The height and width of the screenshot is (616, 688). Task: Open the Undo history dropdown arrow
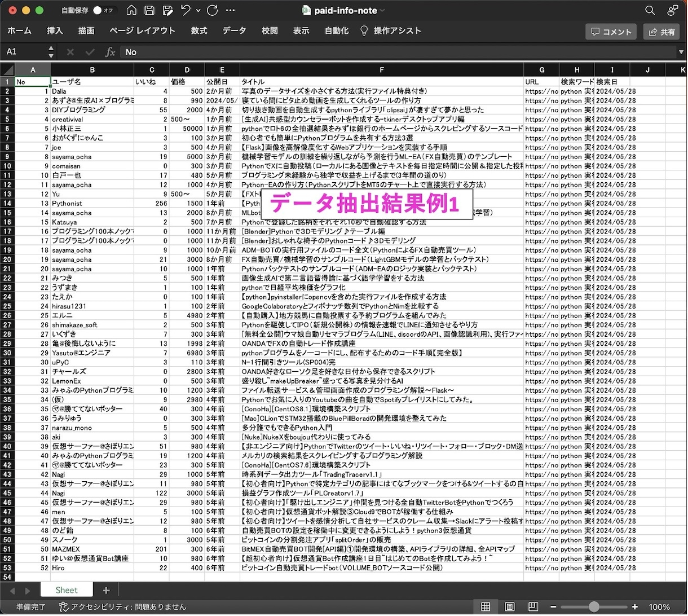click(x=198, y=11)
